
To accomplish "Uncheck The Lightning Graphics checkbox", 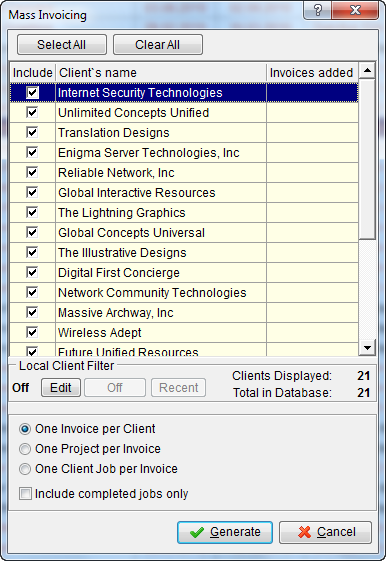I will [x=32, y=213].
